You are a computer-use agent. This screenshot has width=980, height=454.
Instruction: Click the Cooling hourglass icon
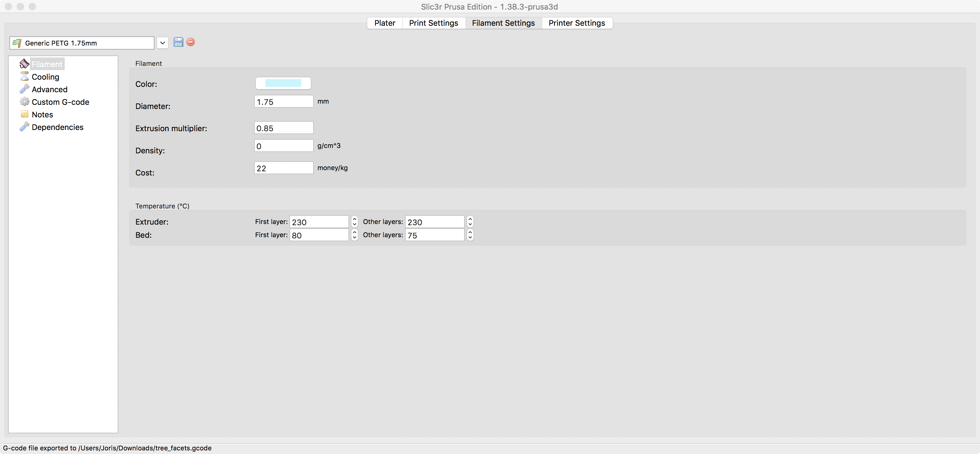[24, 76]
